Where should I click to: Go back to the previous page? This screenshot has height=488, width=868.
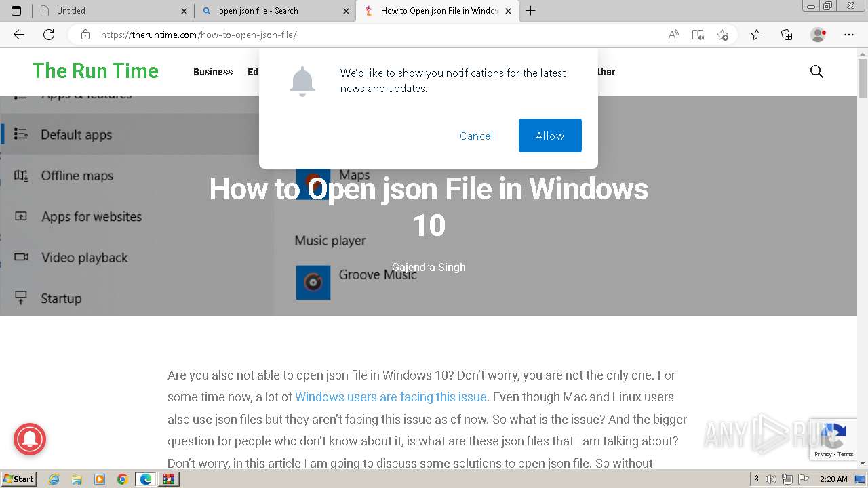click(x=19, y=35)
